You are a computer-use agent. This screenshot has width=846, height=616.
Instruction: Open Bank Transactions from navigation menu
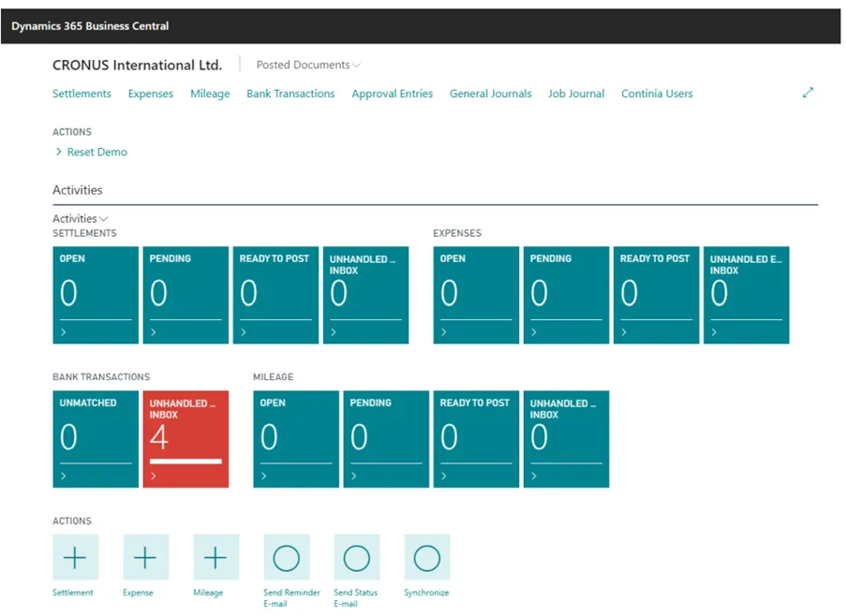pyautogui.click(x=290, y=94)
